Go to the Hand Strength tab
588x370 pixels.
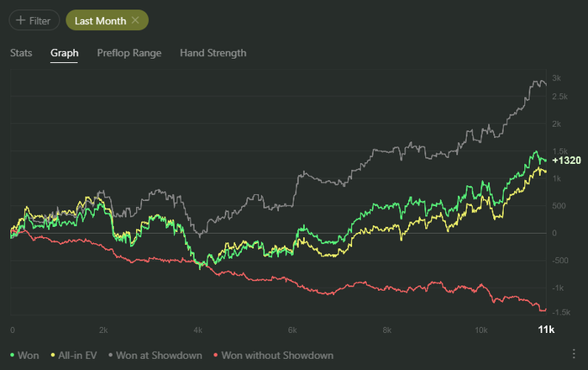pyautogui.click(x=213, y=53)
